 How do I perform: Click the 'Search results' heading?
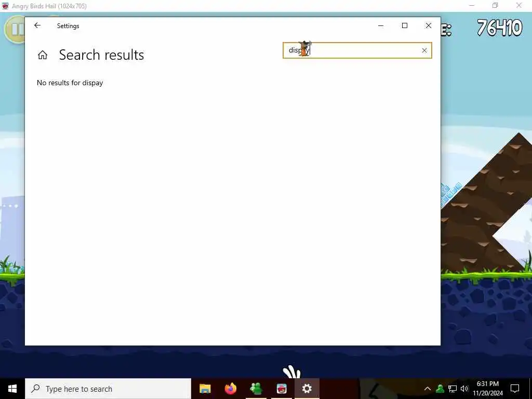[101, 55]
